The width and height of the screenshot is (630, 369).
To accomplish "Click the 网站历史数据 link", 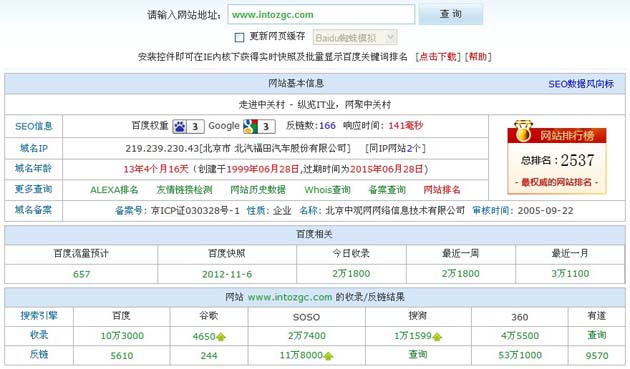I will coord(258,190).
